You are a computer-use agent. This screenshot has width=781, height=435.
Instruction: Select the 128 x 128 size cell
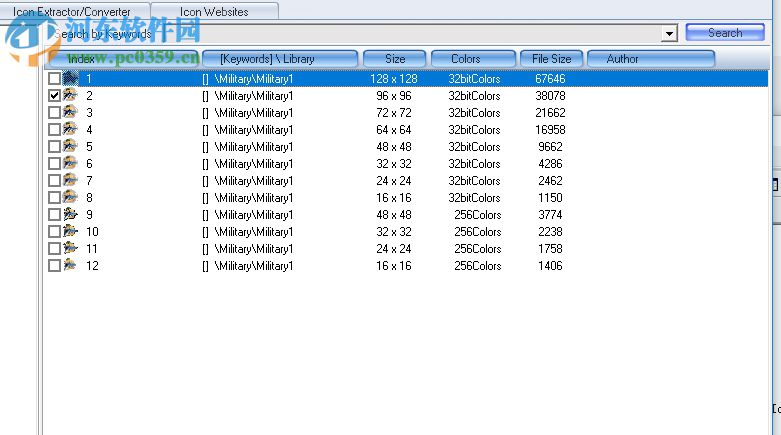(x=393, y=79)
